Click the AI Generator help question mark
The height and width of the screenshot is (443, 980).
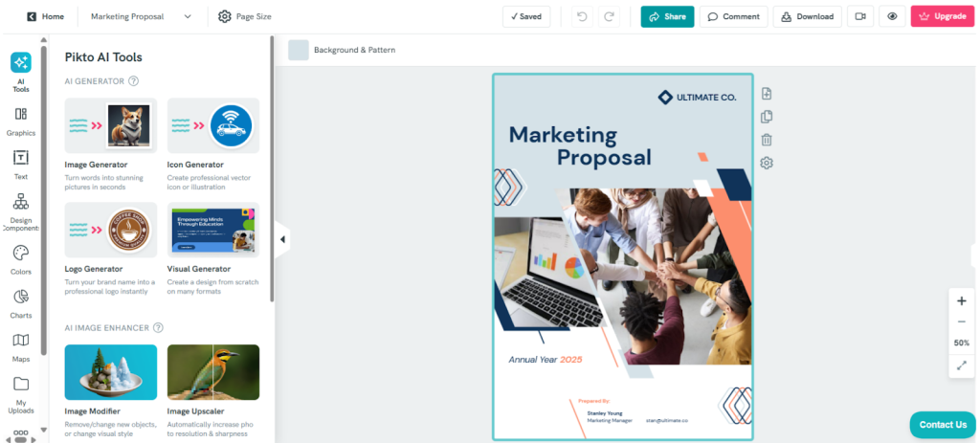(x=133, y=81)
